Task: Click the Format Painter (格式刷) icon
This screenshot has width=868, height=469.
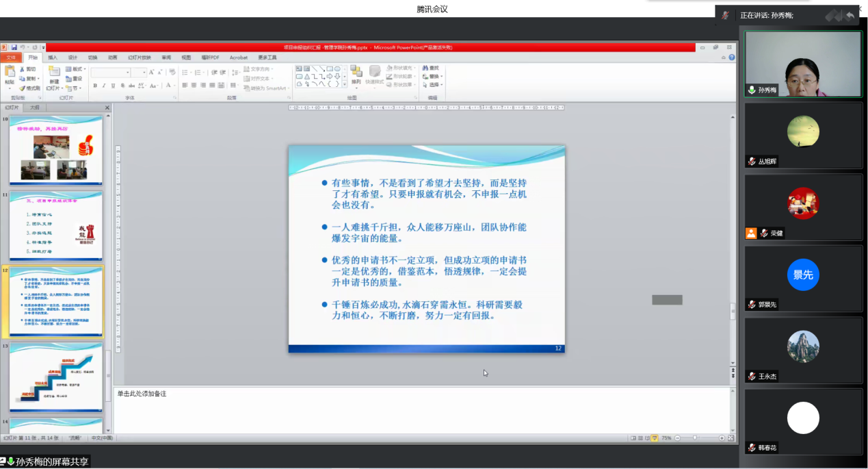Action: [30, 88]
